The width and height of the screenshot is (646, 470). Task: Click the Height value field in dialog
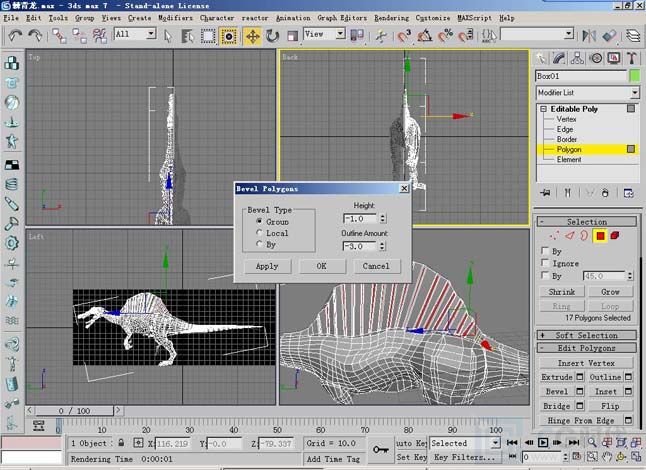tap(360, 219)
